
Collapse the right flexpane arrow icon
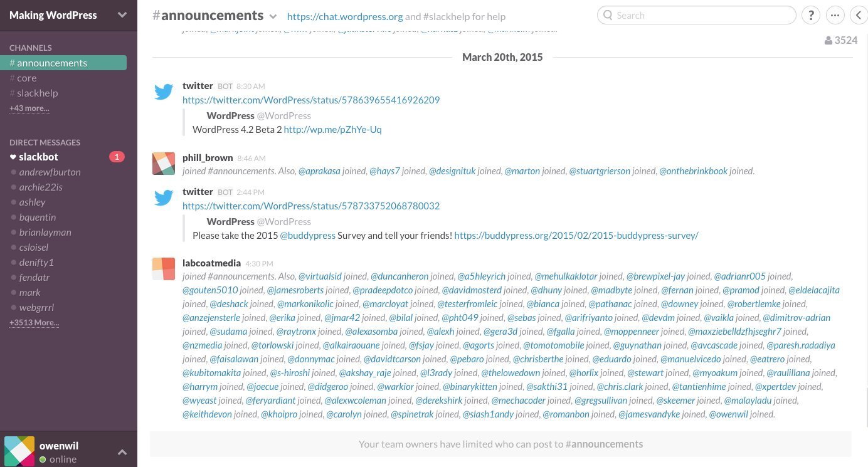click(859, 15)
